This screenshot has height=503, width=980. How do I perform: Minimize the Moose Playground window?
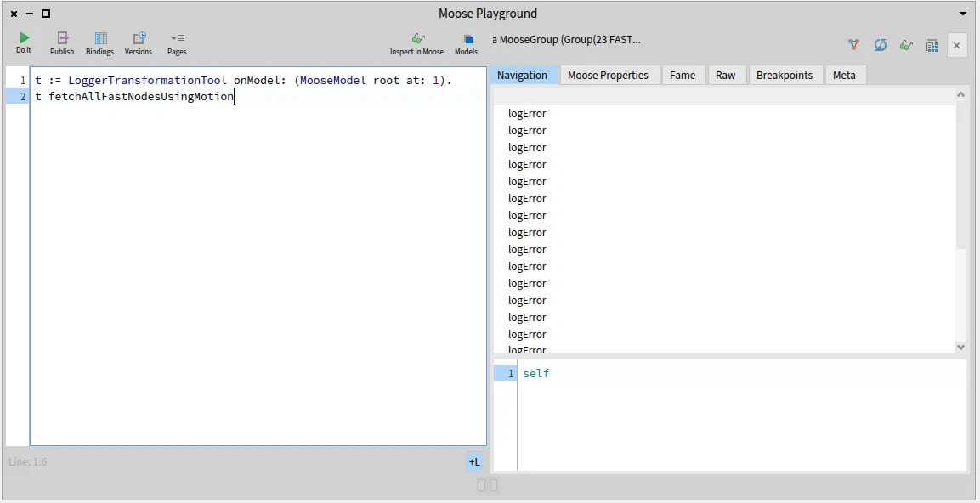(30, 14)
